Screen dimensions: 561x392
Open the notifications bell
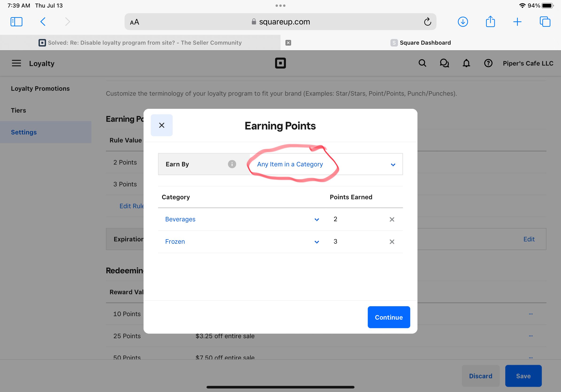pos(466,63)
